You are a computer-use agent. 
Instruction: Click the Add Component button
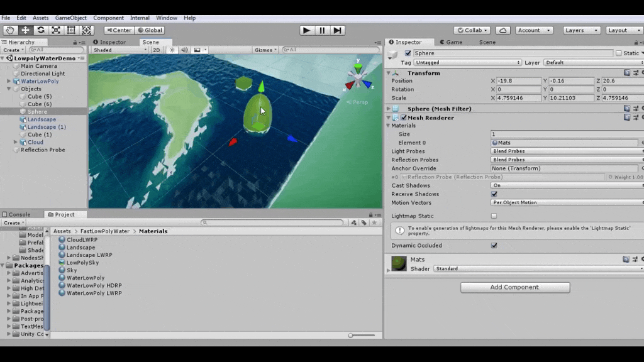point(514,287)
